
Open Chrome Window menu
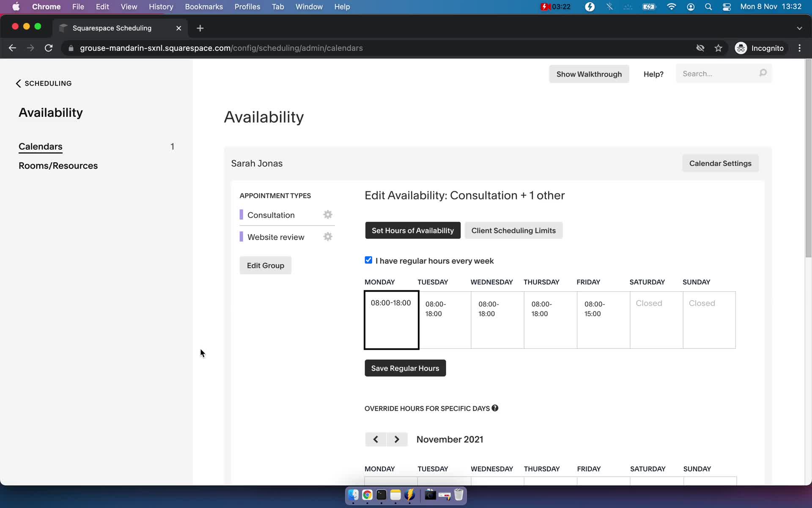tap(309, 7)
